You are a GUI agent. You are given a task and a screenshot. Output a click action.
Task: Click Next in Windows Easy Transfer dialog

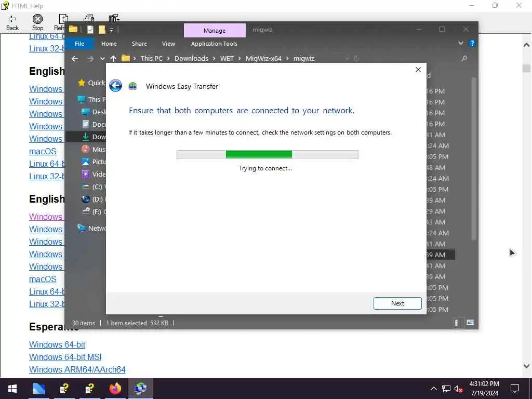(397, 303)
